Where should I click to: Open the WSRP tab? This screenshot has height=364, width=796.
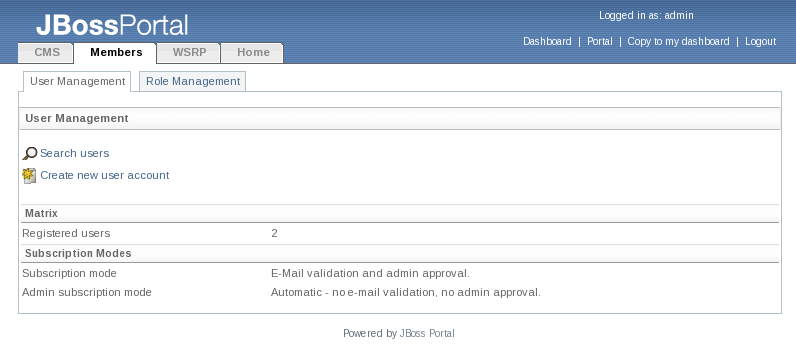click(189, 53)
